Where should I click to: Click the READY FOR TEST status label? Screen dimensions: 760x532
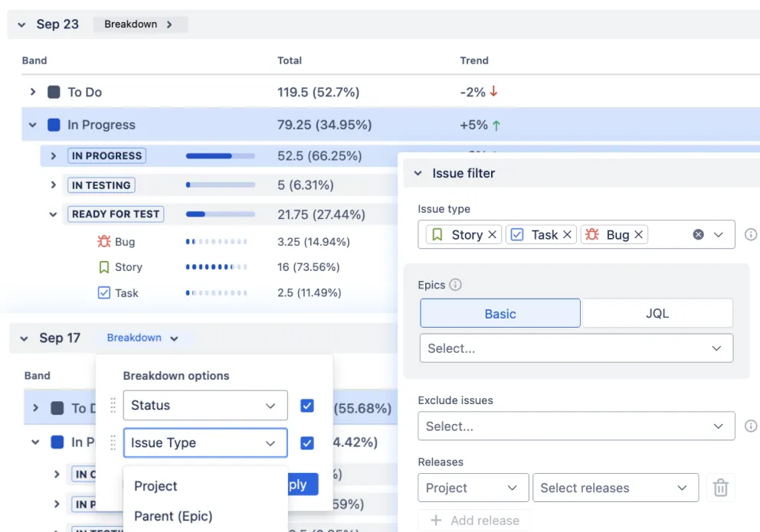[116, 214]
